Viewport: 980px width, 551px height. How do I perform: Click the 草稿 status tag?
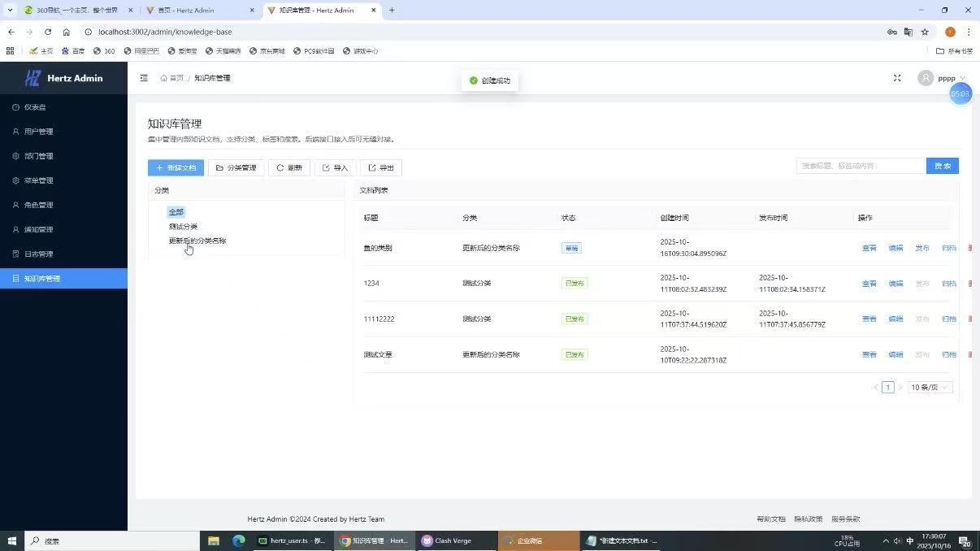click(x=571, y=248)
